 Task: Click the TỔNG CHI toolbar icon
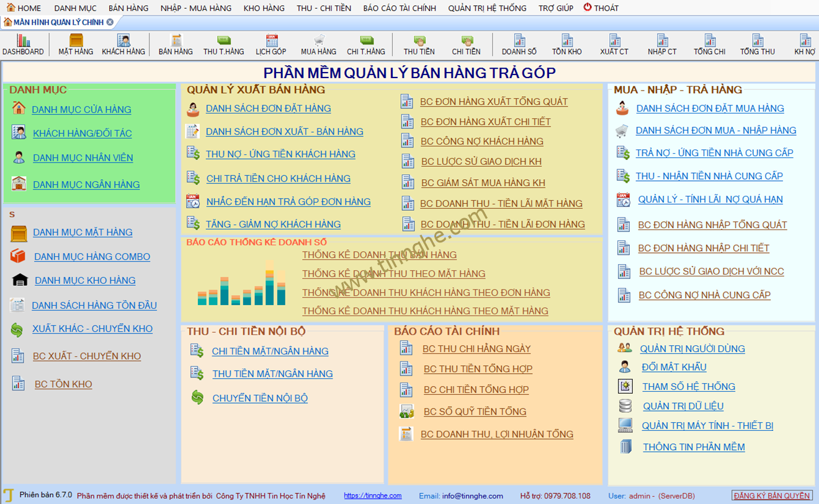coord(710,45)
